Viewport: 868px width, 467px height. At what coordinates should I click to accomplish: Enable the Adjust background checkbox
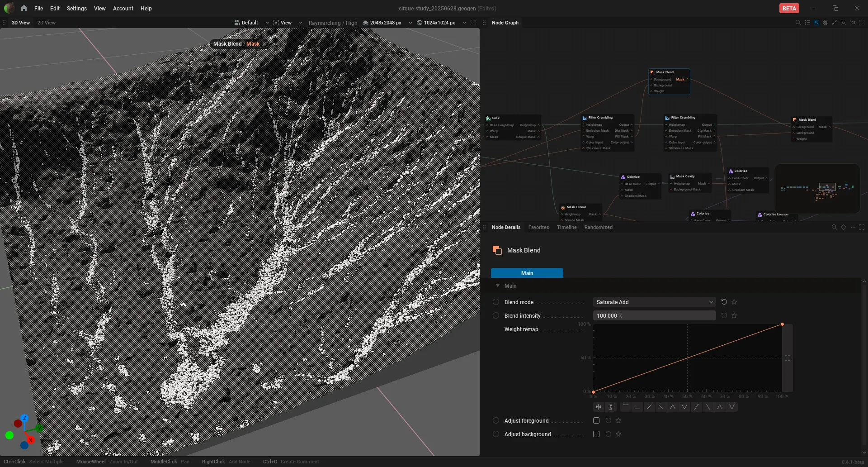point(596,434)
